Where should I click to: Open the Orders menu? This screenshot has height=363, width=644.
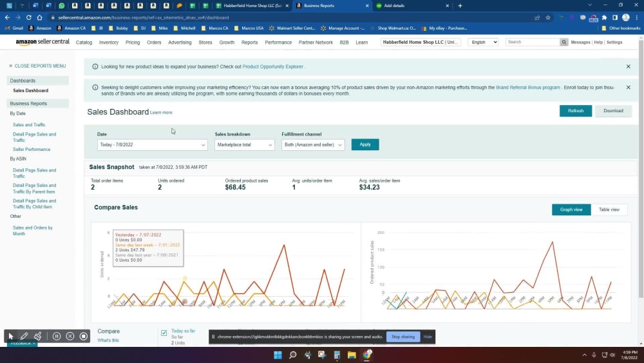(x=154, y=43)
